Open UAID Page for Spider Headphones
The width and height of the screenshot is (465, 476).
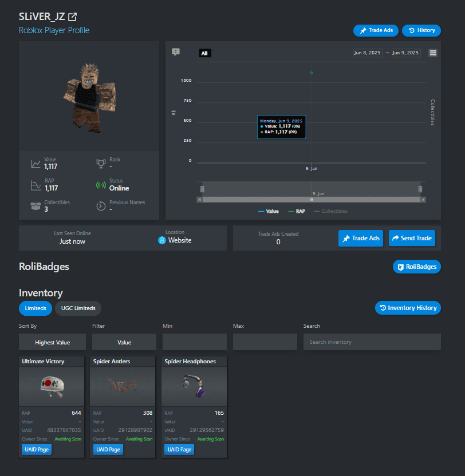pos(179,450)
